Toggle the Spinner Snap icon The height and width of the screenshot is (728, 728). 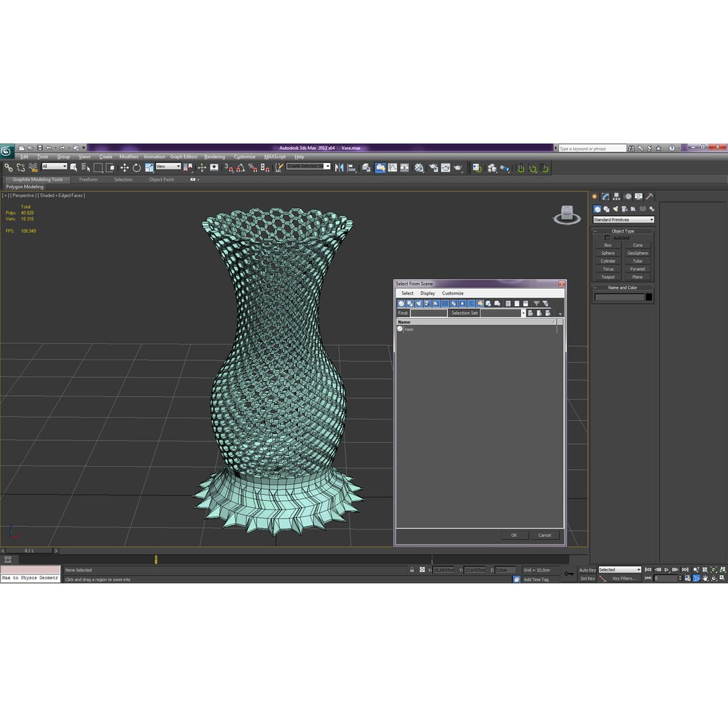tap(265, 168)
